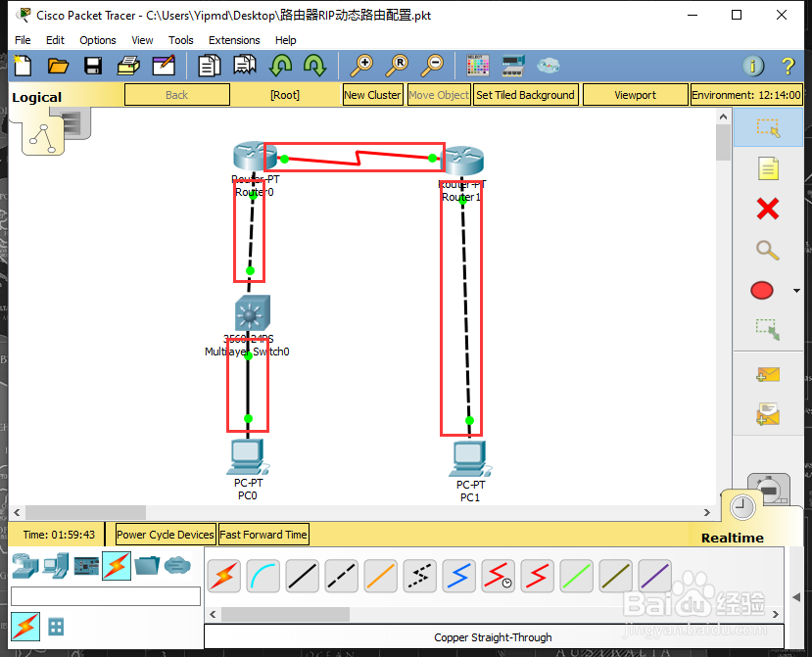Click the Paste icon in toolbar
Image resolution: width=812 pixels, height=657 pixels.
(245, 66)
